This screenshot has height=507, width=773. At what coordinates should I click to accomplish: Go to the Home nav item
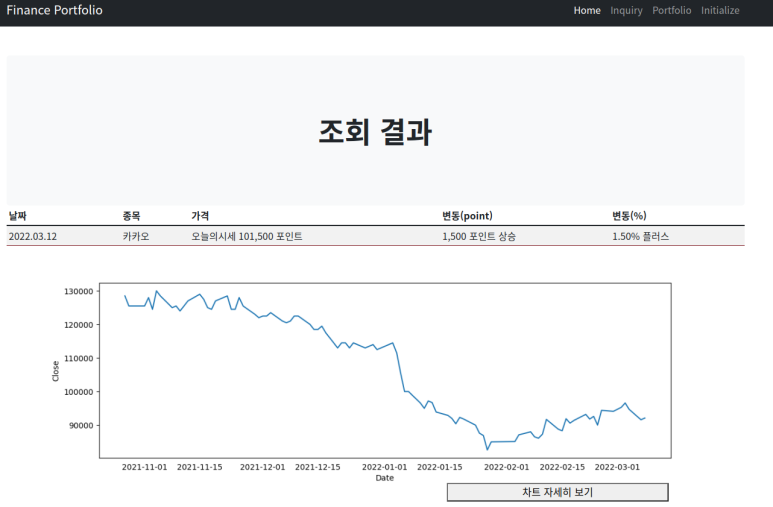coord(587,10)
